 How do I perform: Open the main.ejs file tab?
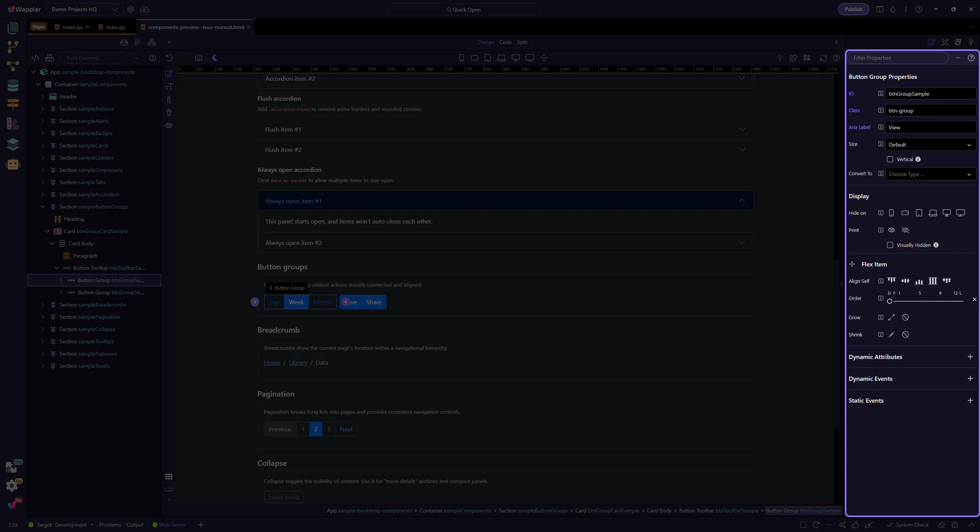click(115, 27)
